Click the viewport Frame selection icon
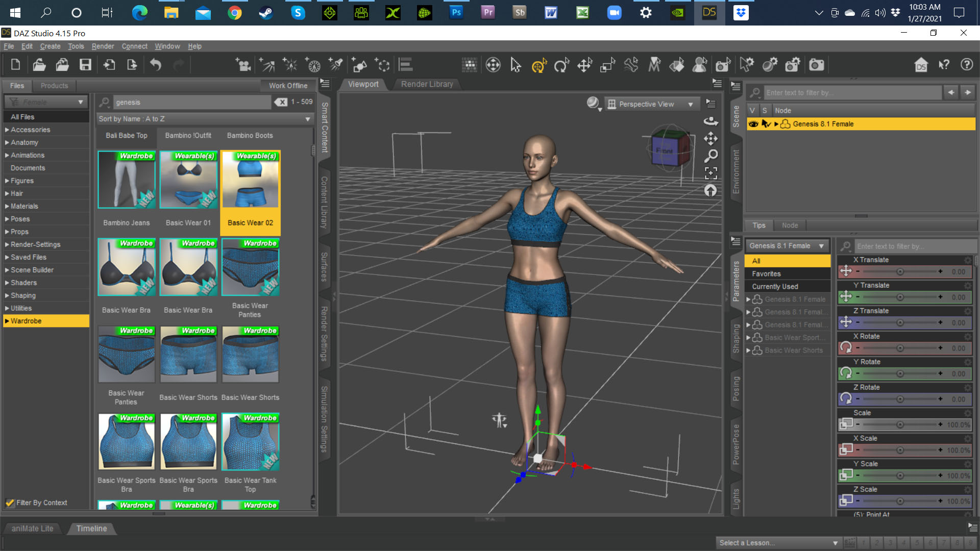Viewport: 980px width, 551px height. [x=710, y=173]
